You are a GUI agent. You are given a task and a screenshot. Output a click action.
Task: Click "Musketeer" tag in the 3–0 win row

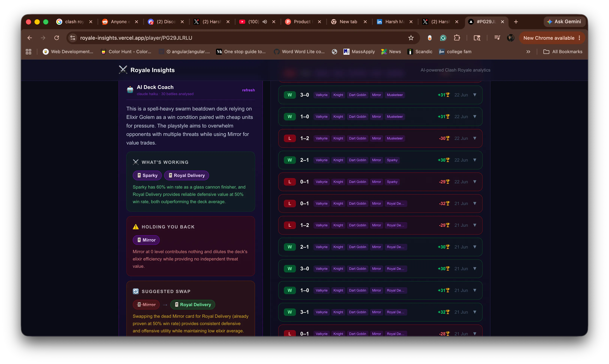click(395, 95)
